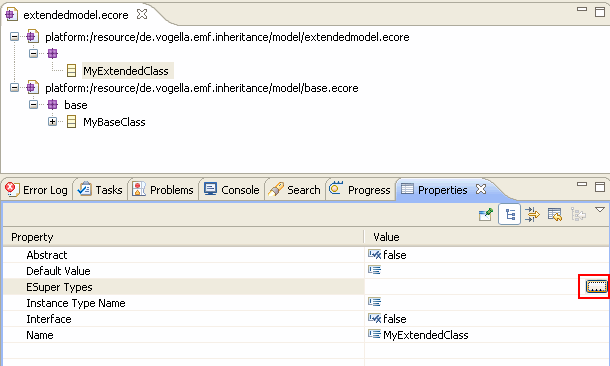610x366 pixels.
Task: Switch to the Progress tab
Action: [x=359, y=190]
